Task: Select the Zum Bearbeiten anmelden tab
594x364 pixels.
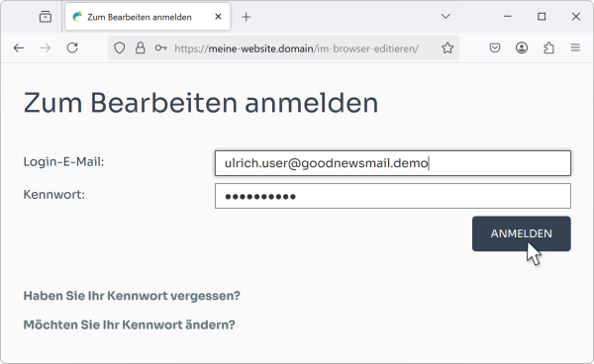Action: (x=148, y=17)
